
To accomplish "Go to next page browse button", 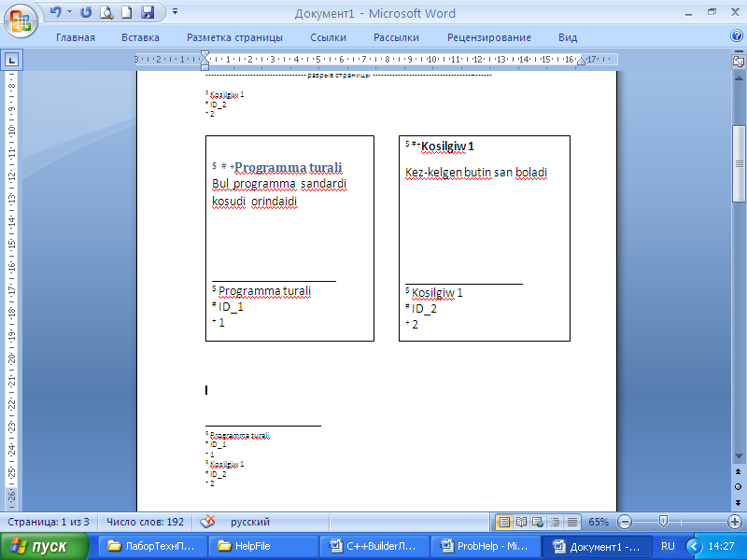I will 739,502.
